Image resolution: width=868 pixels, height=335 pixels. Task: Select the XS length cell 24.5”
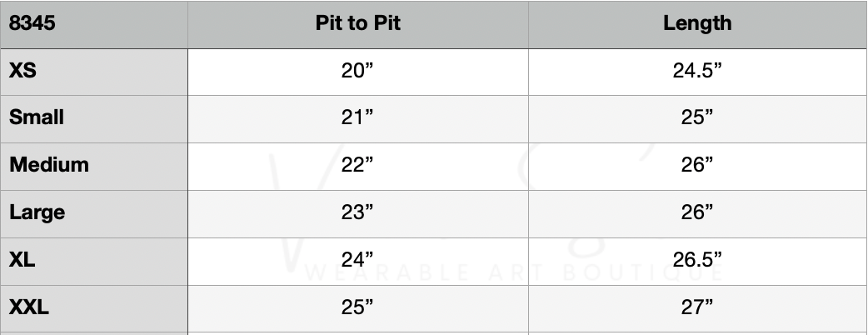(697, 71)
